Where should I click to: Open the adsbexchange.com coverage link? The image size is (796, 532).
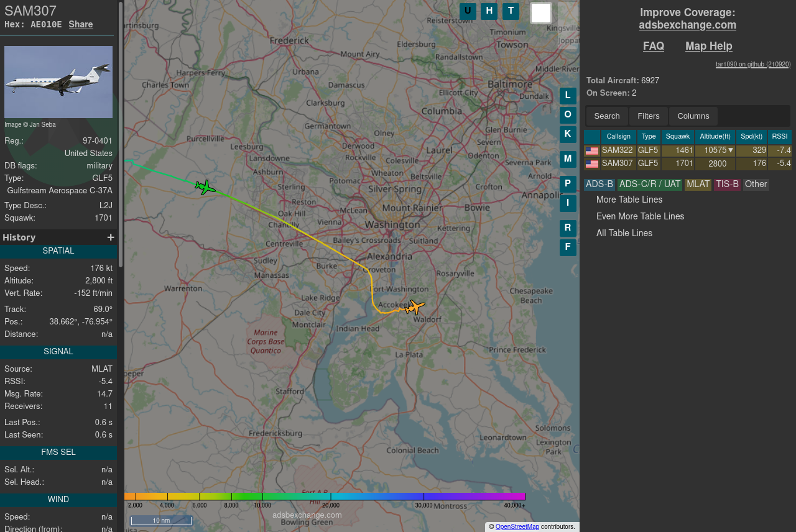(x=688, y=25)
